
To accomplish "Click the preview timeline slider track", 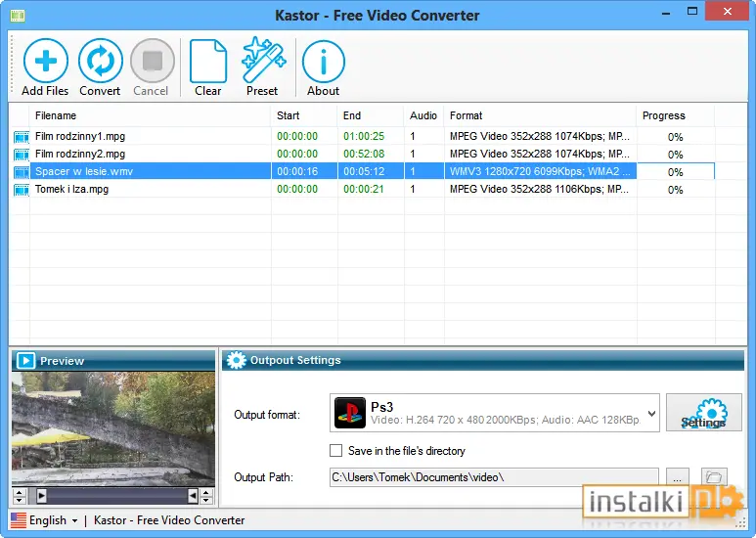I will pos(117,496).
